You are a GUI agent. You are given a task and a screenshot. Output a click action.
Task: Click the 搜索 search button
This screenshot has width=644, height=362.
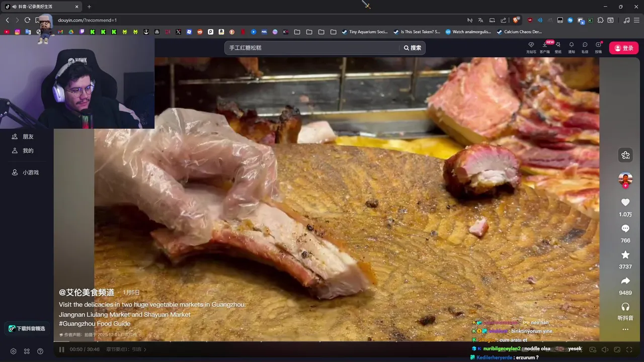point(413,48)
